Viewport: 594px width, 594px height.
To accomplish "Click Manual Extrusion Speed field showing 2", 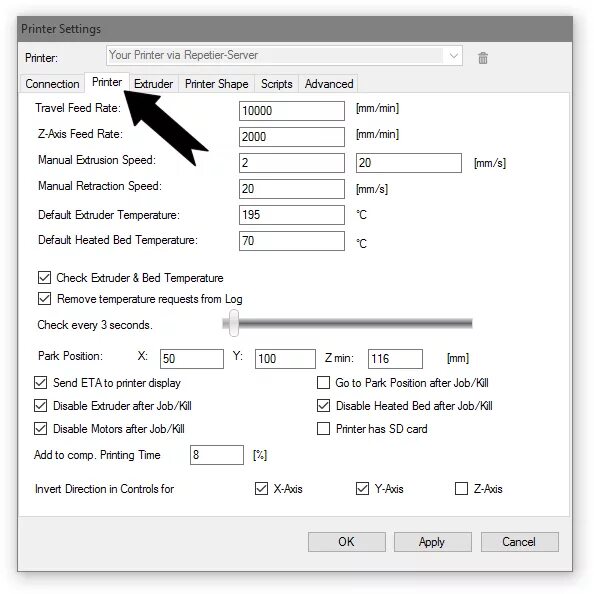I will tap(292, 163).
